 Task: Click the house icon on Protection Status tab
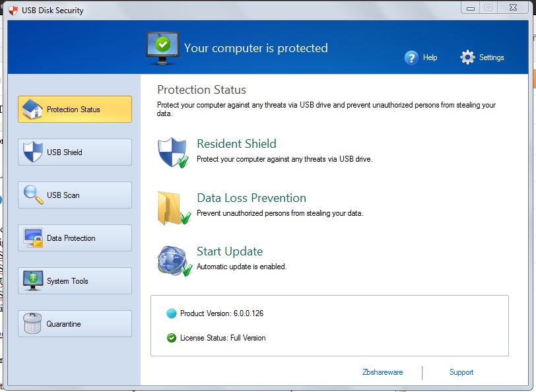pyautogui.click(x=32, y=109)
